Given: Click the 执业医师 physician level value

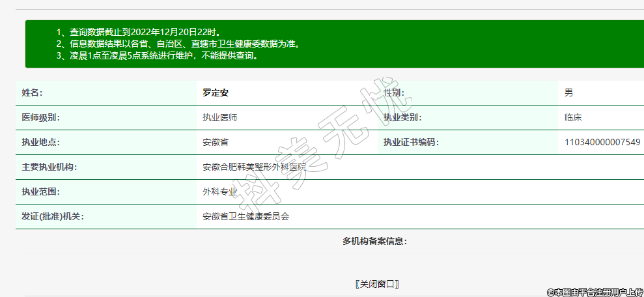Looking at the screenshot, I should 220,118.
